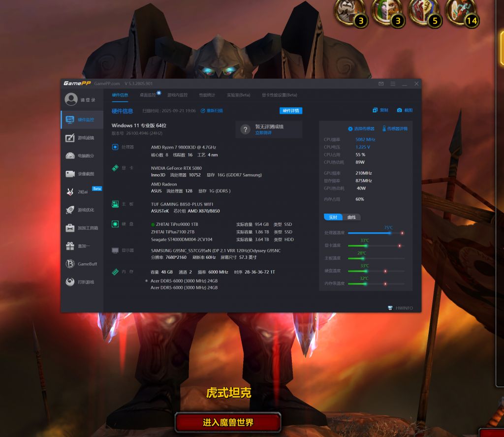Image resolution: width=504 pixels, height=437 pixels.
Task: Select the 实时 real-time temperature toggle
Action: click(333, 217)
